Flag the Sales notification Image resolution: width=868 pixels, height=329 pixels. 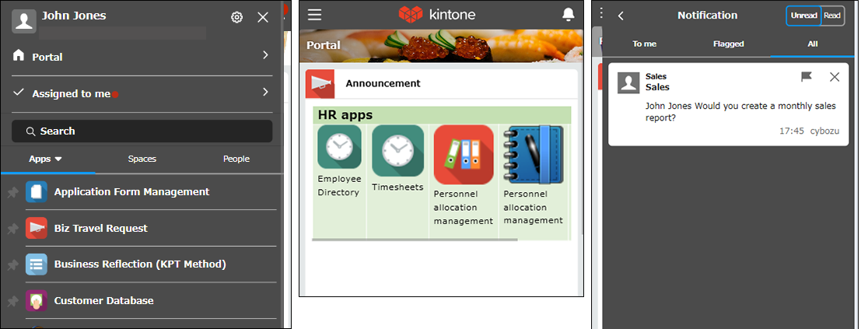[x=807, y=76]
